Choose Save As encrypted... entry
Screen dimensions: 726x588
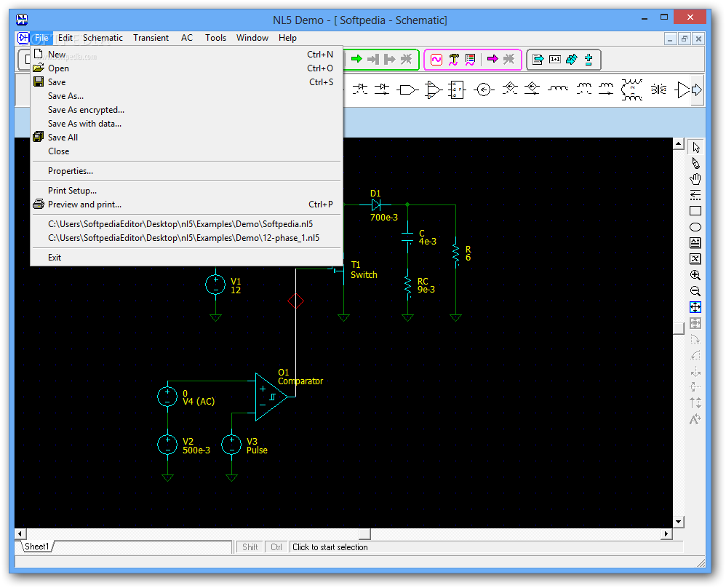(x=187, y=110)
